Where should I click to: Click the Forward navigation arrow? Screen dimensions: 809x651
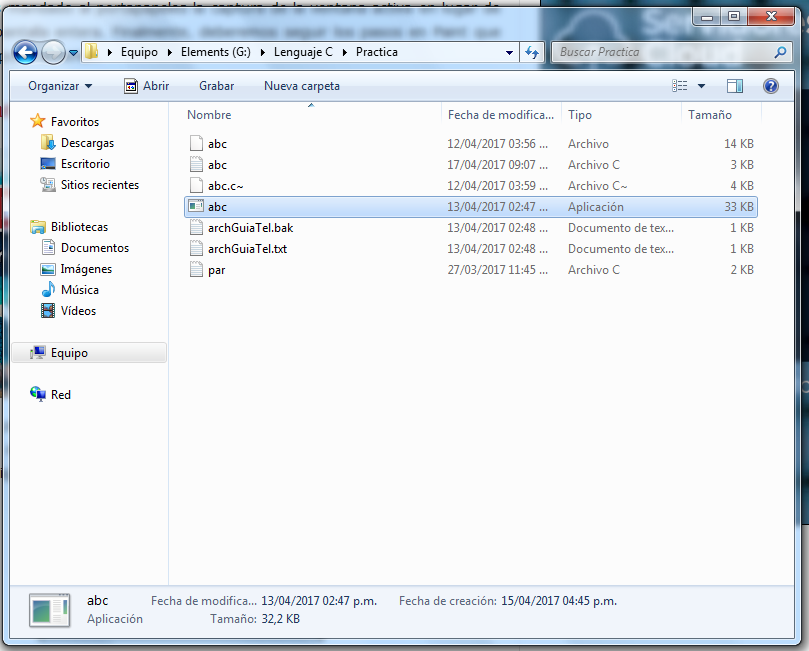[x=53, y=52]
